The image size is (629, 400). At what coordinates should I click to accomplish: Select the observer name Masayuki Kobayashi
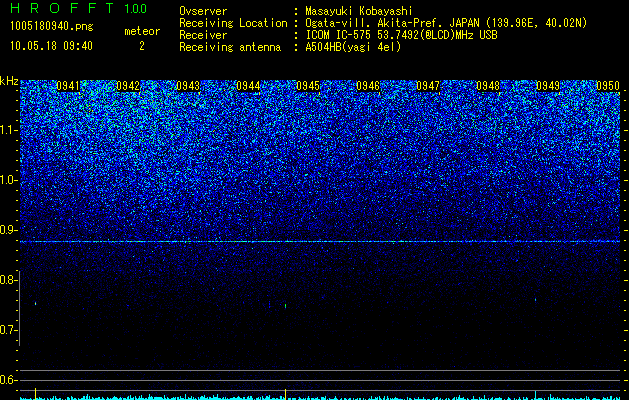coord(359,11)
